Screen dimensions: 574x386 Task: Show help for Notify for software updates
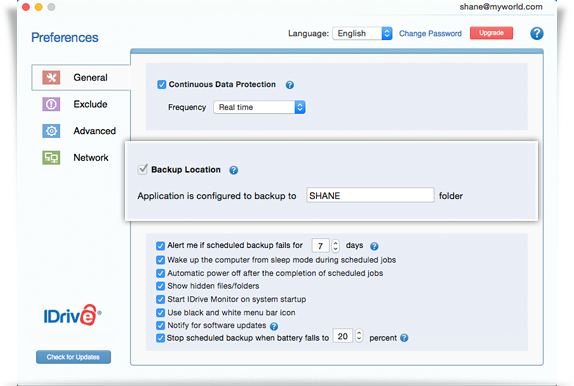click(274, 326)
